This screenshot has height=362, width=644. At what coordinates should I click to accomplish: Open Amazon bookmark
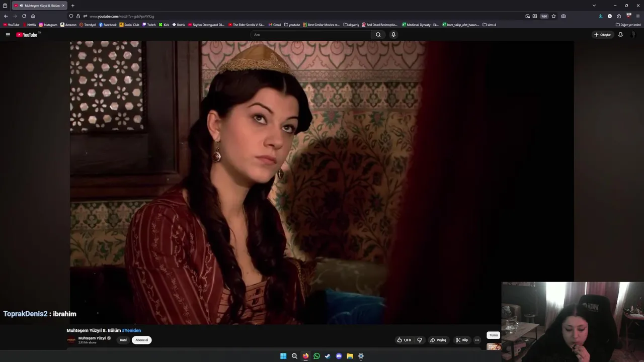click(68, 25)
